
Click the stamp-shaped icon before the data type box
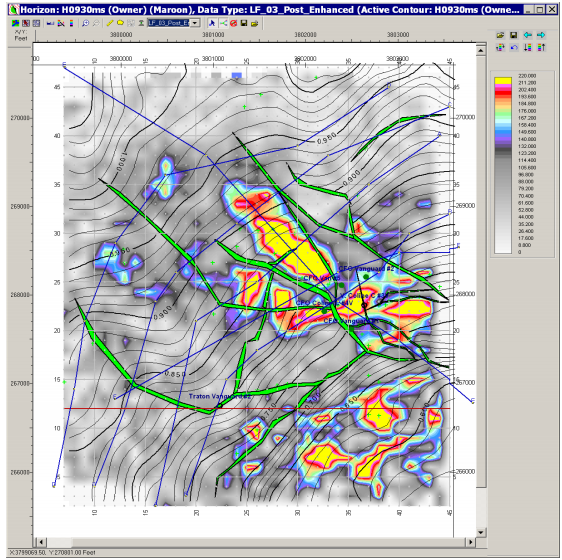(141, 23)
